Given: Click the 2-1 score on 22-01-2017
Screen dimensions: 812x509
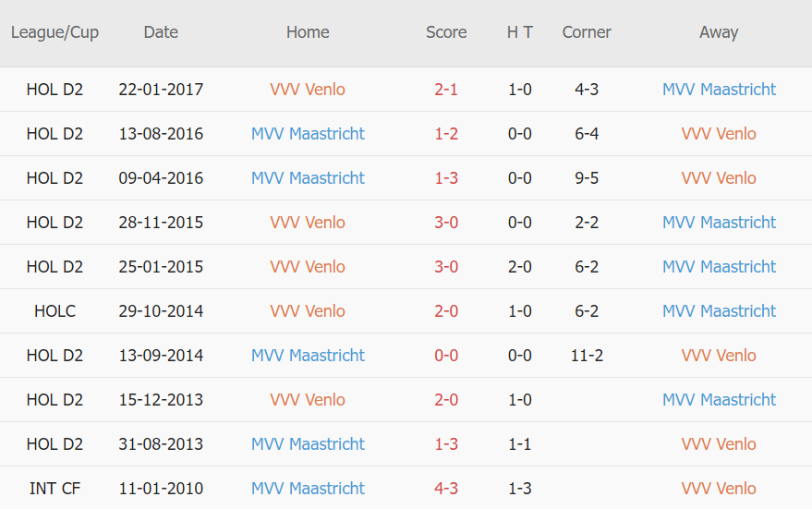Looking at the screenshot, I should click(x=446, y=90).
